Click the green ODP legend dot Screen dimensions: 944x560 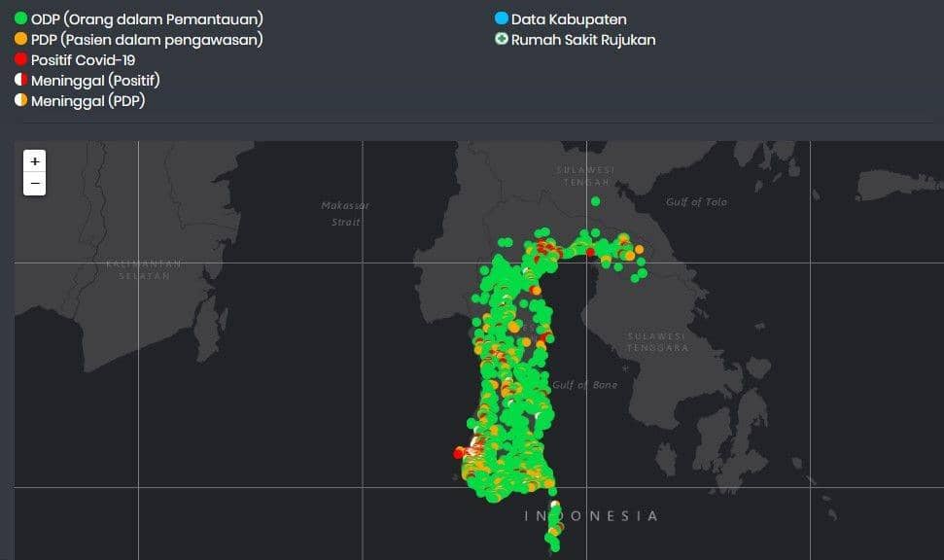(20, 19)
